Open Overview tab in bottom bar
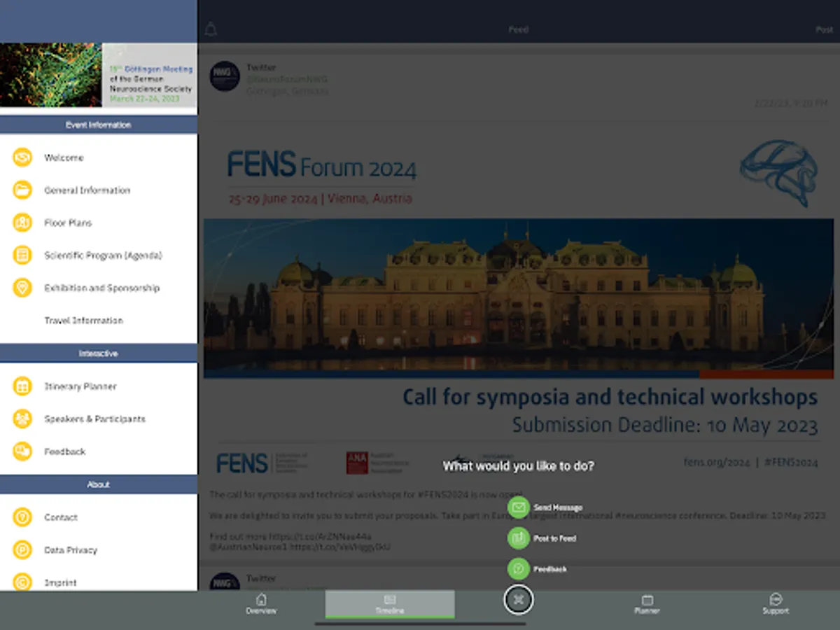Image resolution: width=840 pixels, height=630 pixels. pyautogui.click(x=261, y=604)
